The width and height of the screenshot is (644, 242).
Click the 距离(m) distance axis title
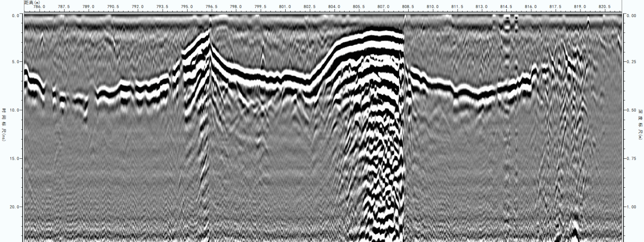(32, 2)
